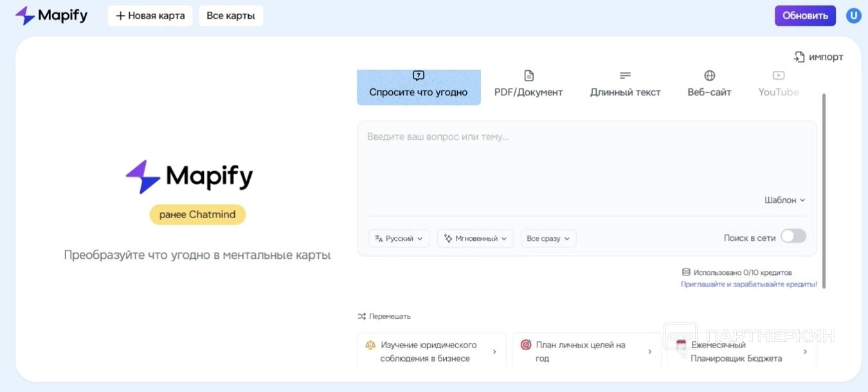
Task: Open the Русский language dropdown
Action: pos(398,238)
